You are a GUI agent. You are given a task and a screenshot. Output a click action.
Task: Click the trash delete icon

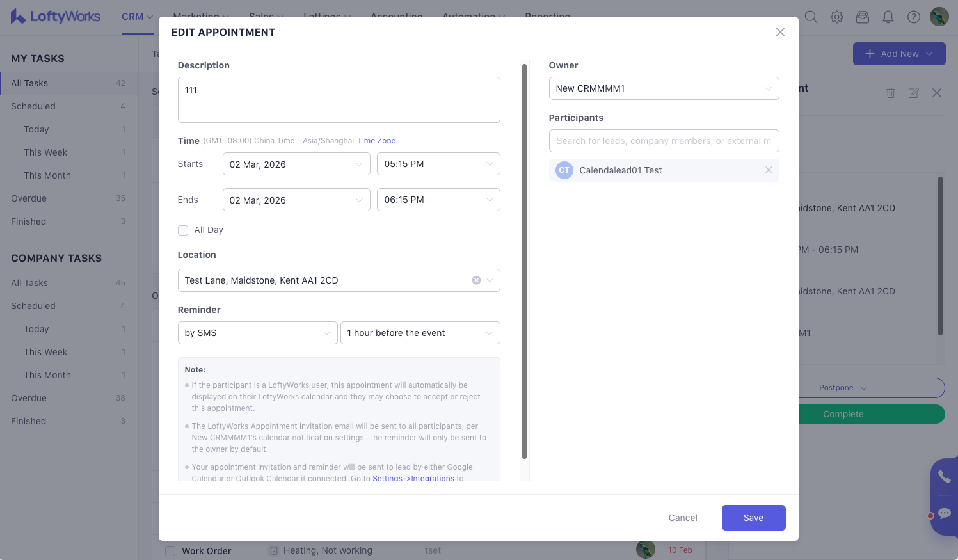(890, 93)
